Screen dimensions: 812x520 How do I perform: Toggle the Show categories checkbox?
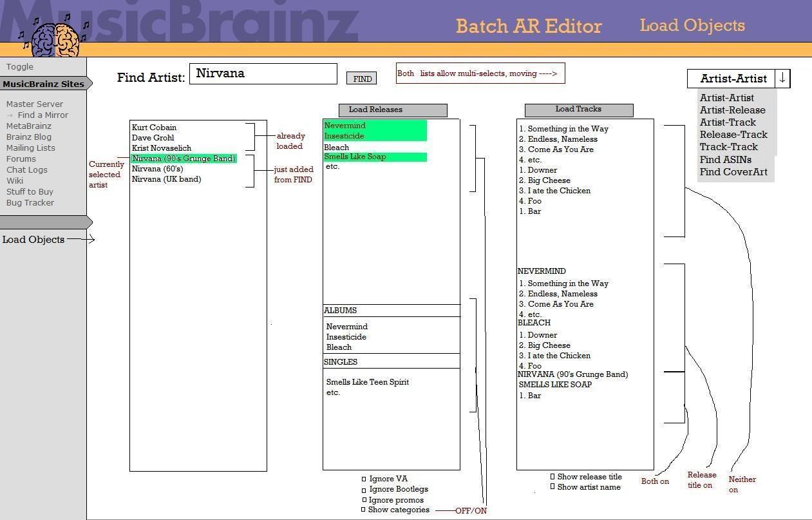click(x=363, y=510)
